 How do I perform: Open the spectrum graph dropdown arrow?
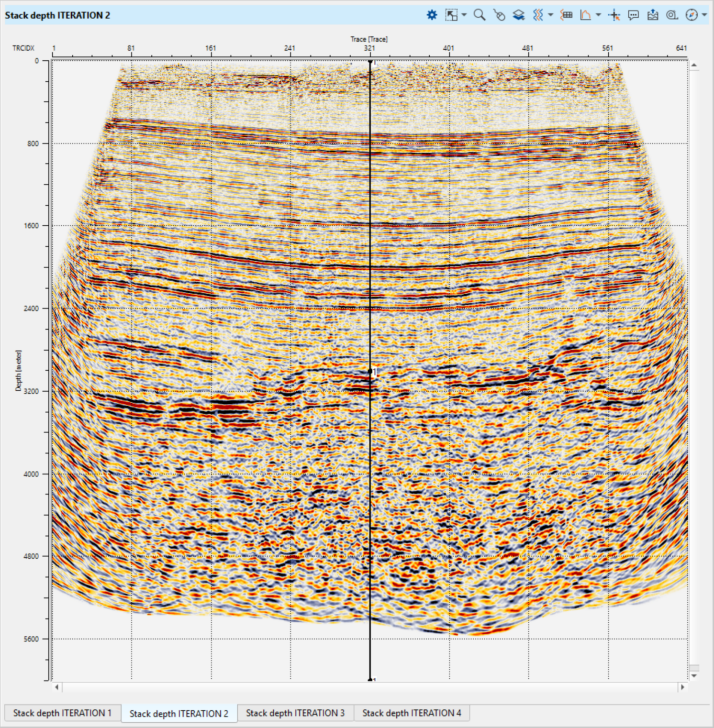coord(598,15)
